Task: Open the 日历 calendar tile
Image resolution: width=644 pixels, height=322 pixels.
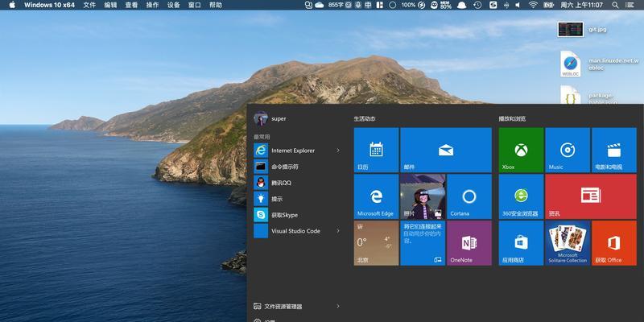Action: (x=376, y=150)
